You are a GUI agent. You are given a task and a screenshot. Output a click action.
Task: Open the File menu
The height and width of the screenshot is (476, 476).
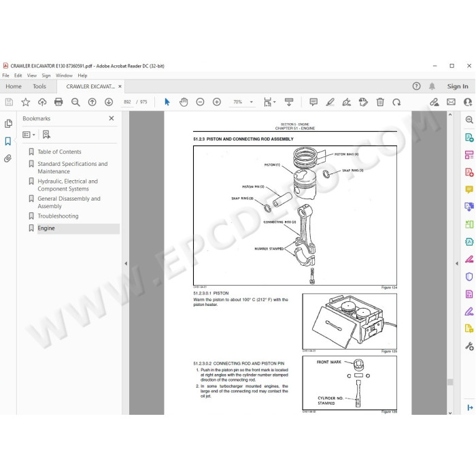coord(5,75)
